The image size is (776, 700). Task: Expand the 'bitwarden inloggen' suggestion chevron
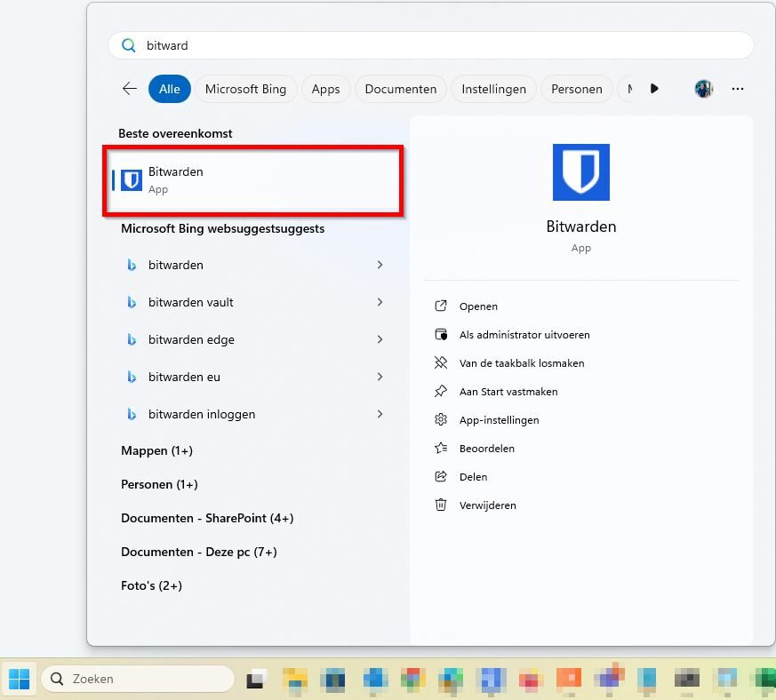(380, 414)
